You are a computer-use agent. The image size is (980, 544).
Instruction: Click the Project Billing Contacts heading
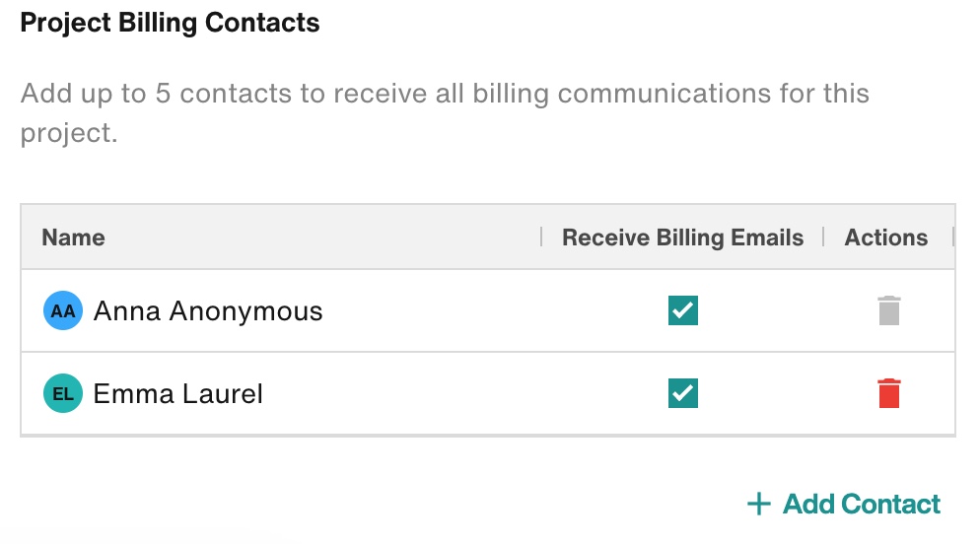tap(170, 23)
